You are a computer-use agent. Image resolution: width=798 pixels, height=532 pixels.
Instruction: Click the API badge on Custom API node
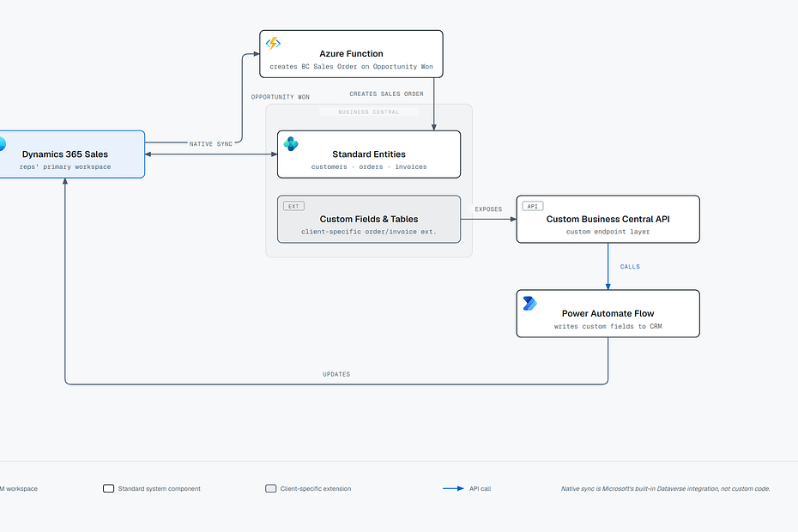click(533, 206)
